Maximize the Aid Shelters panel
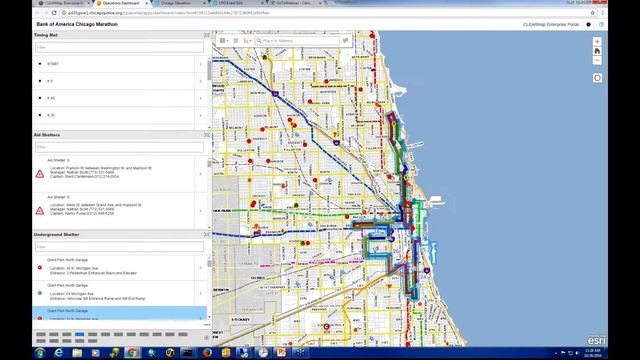 point(207,135)
